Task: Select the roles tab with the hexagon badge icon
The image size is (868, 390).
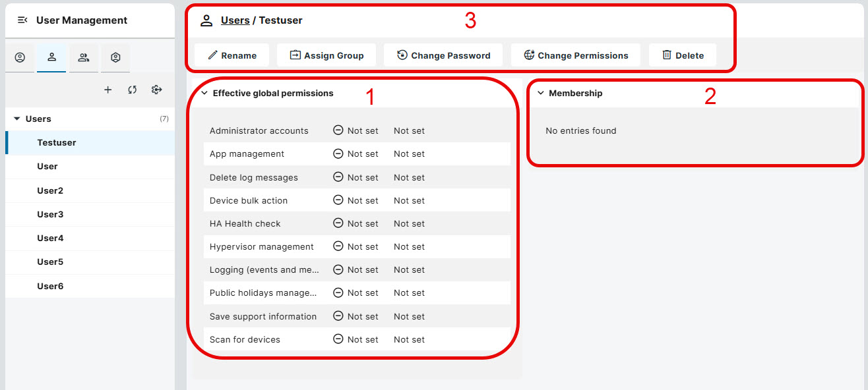Action: (115, 58)
